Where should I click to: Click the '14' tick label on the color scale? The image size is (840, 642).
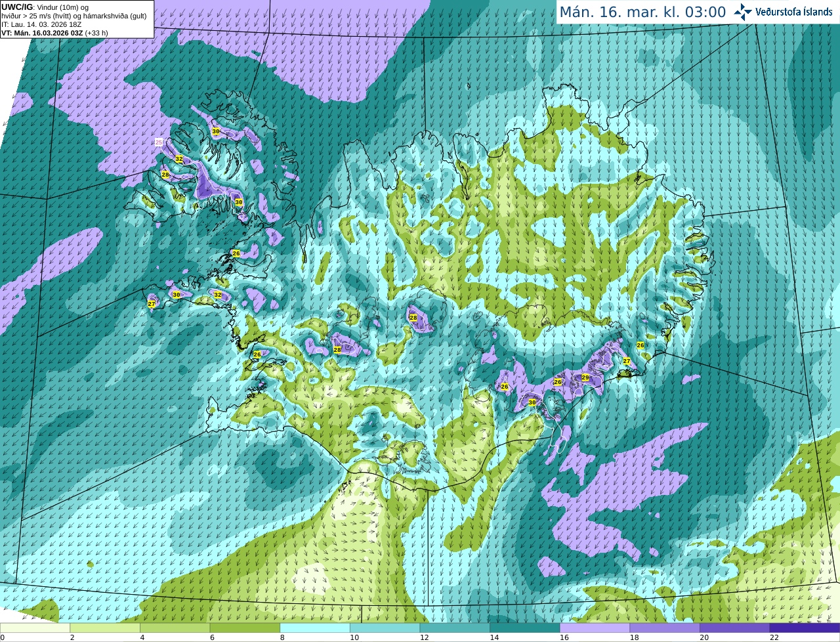coord(494,637)
